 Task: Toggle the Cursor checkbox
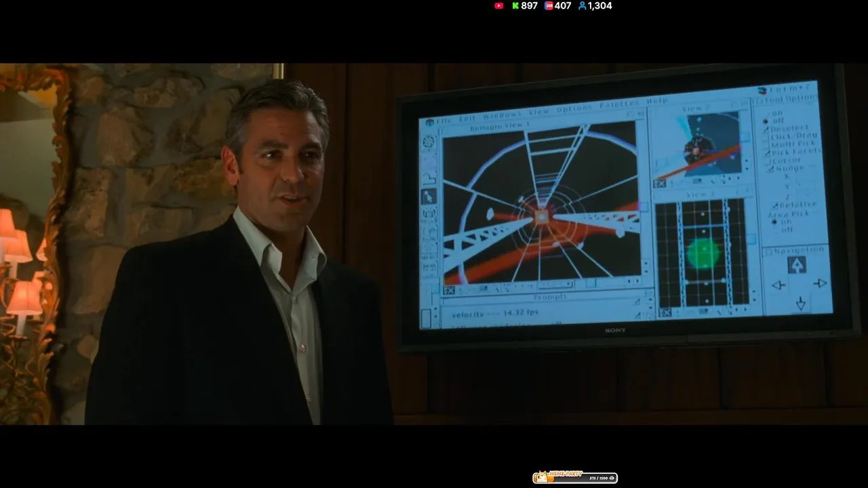(x=767, y=161)
